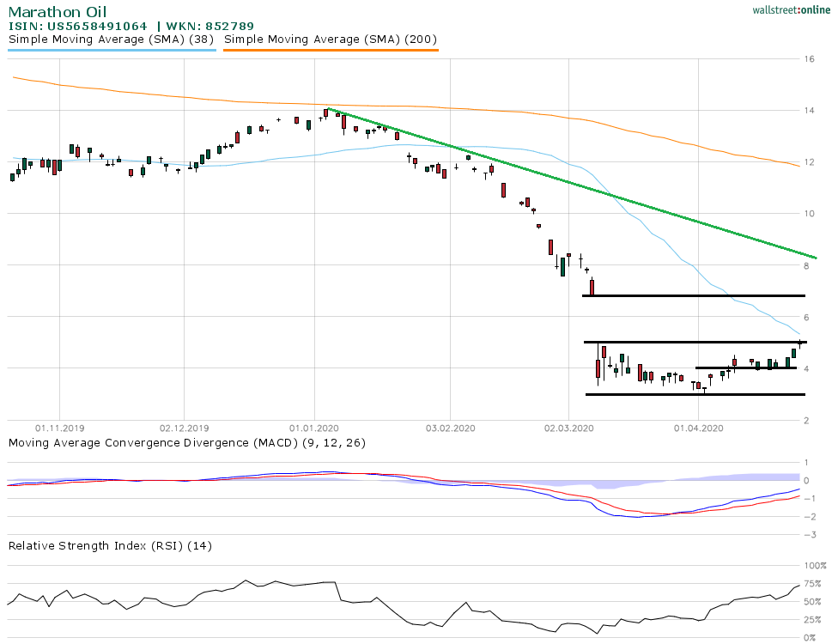838x644 pixels.
Task: Click the orange SMA 200 legend line
Action: pyautogui.click(x=330, y=50)
